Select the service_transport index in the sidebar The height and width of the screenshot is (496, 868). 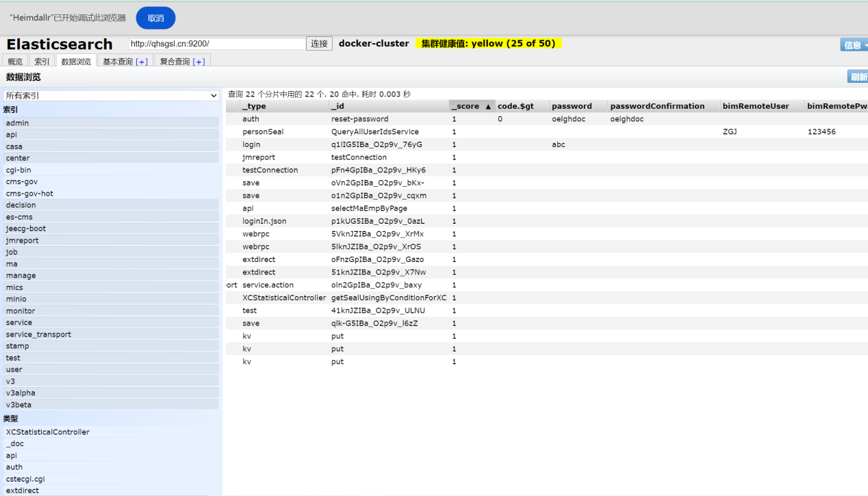click(111, 335)
